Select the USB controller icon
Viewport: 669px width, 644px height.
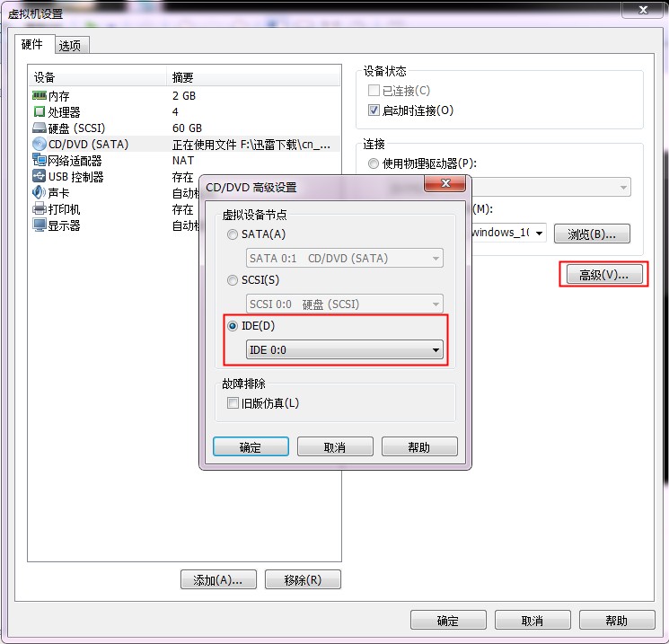(x=39, y=176)
